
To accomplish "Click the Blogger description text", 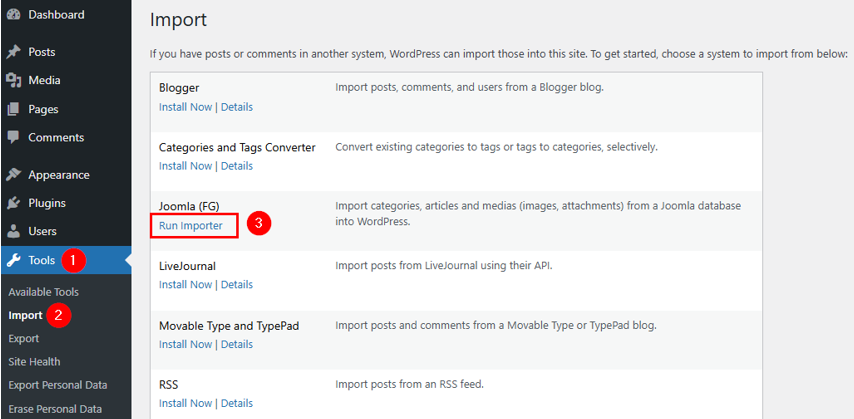I will [469, 87].
